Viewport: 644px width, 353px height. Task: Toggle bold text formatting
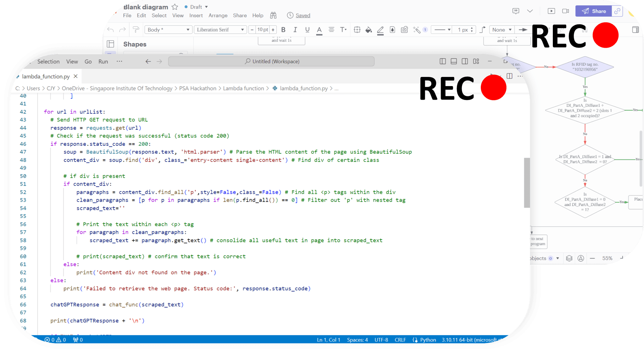pos(283,30)
